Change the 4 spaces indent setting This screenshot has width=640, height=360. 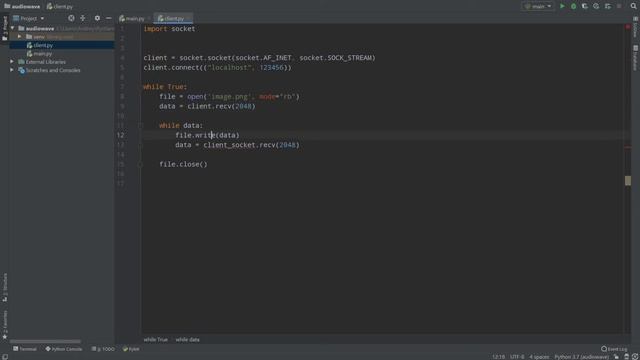539,357
